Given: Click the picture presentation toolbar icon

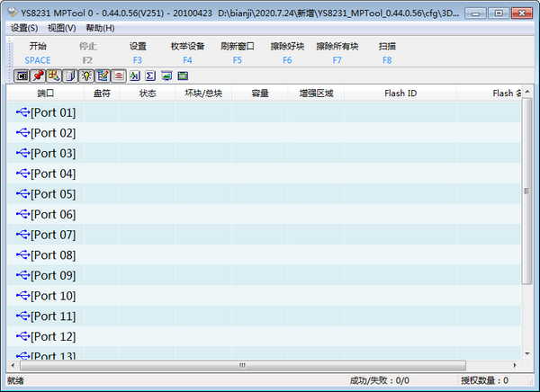Looking at the screenshot, I should click(166, 76).
